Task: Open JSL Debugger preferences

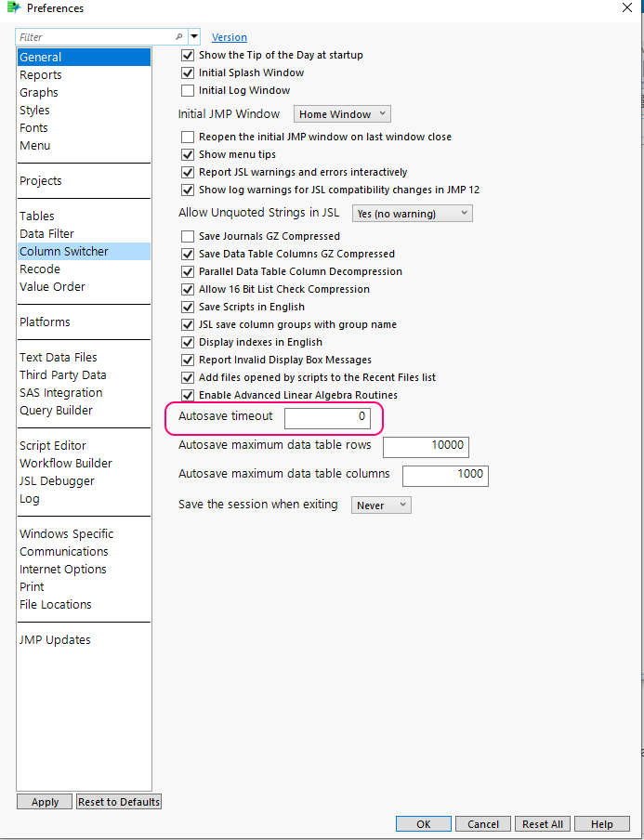Action: click(85, 481)
